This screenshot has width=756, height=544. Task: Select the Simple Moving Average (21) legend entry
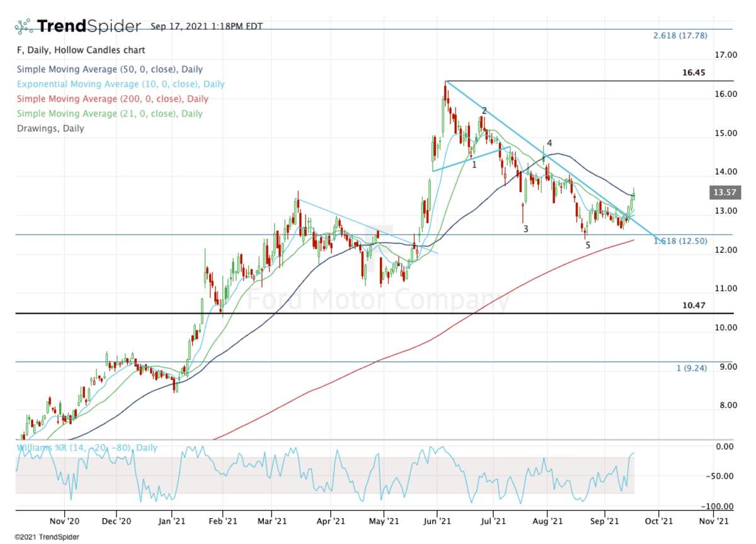110,113
